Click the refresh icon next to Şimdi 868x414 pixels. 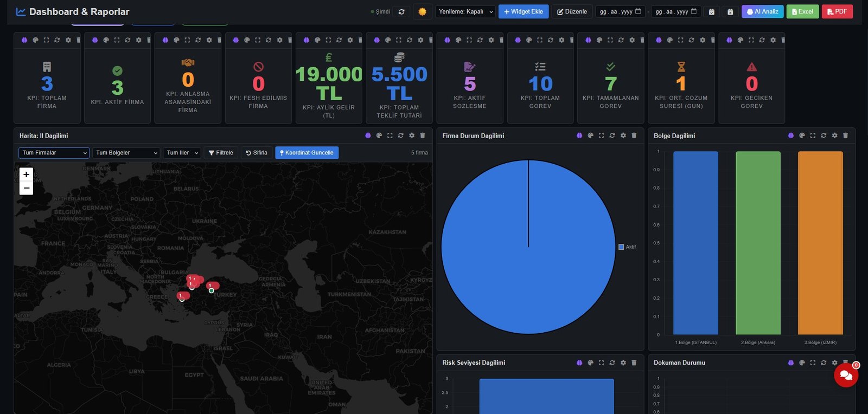[401, 11]
